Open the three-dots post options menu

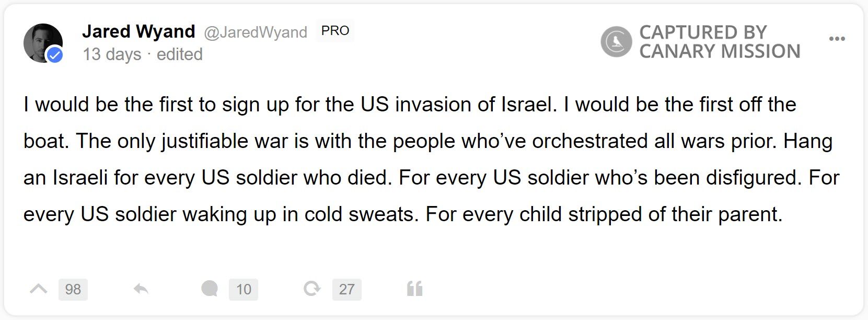pyautogui.click(x=837, y=39)
